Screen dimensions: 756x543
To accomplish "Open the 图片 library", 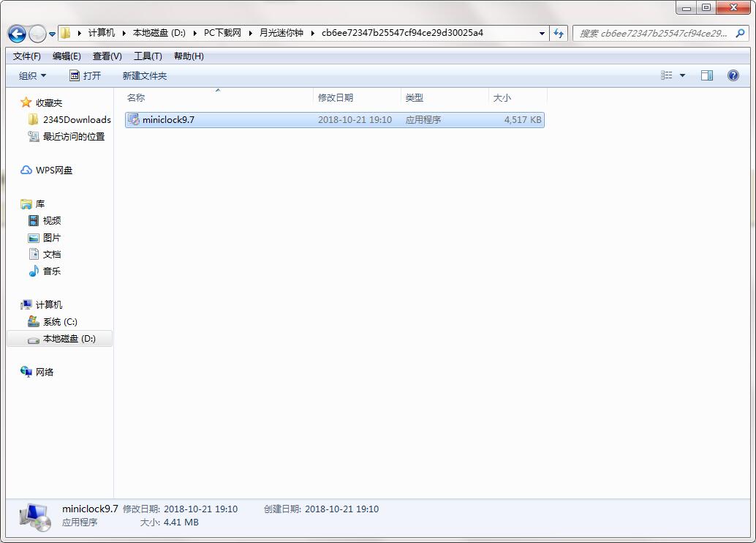I will pos(45,238).
